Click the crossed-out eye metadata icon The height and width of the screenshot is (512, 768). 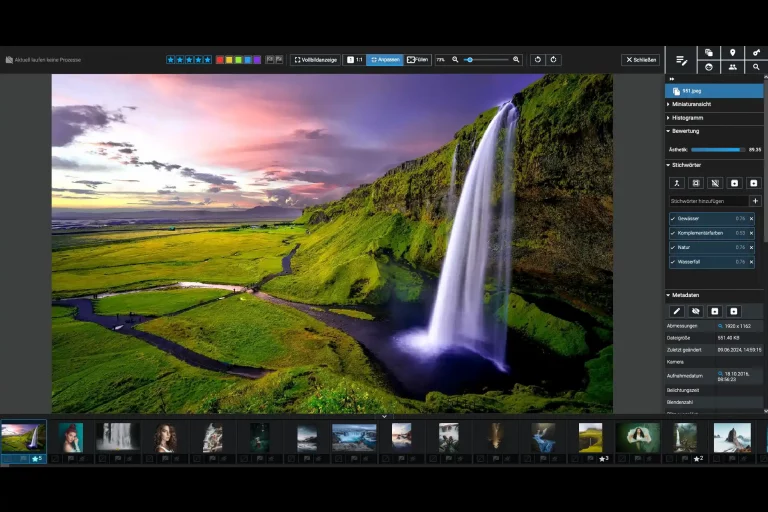click(696, 311)
